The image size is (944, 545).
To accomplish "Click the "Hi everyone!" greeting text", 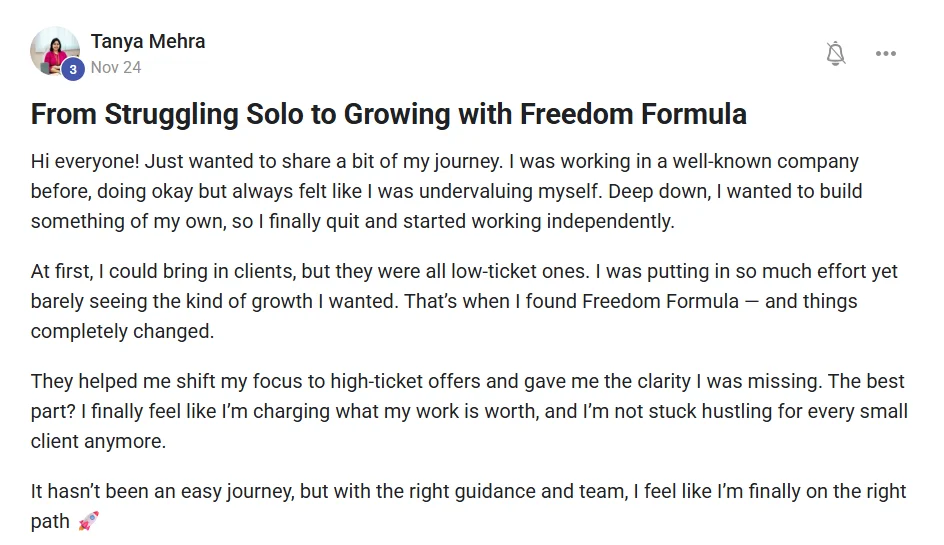I will click(83, 161).
